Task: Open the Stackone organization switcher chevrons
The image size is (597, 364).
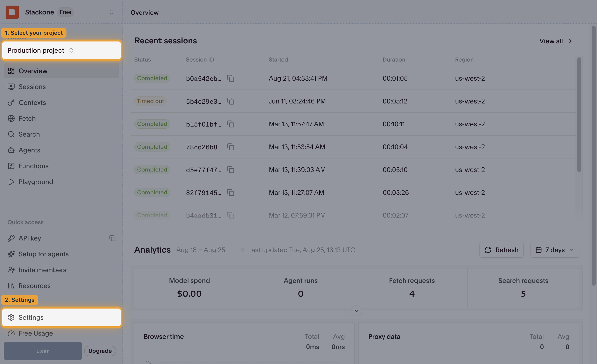Action: click(111, 12)
